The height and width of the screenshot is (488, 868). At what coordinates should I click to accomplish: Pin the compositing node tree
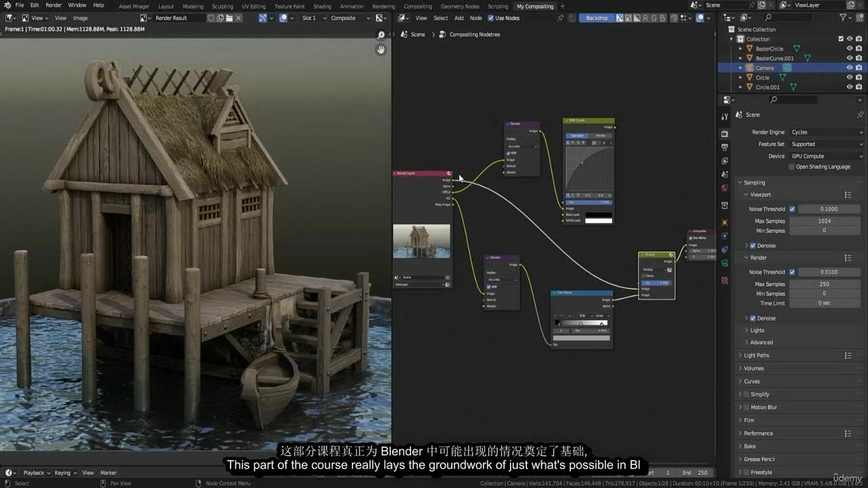pos(560,18)
